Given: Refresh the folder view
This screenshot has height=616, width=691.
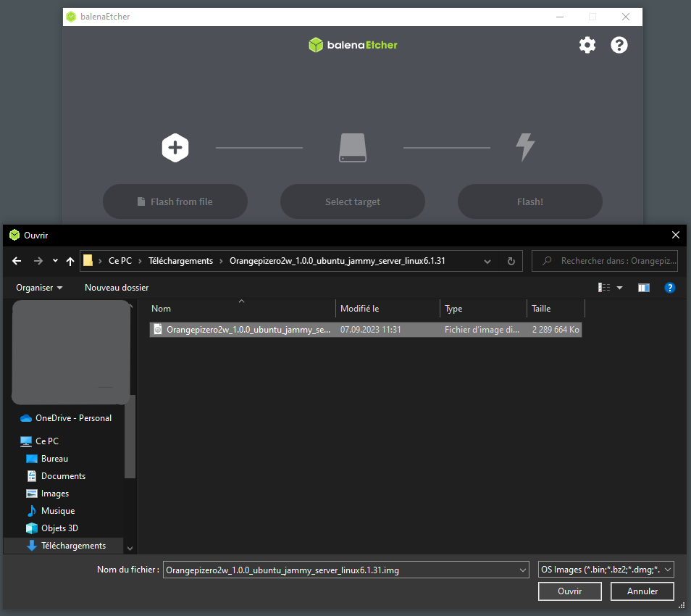Looking at the screenshot, I should point(511,261).
